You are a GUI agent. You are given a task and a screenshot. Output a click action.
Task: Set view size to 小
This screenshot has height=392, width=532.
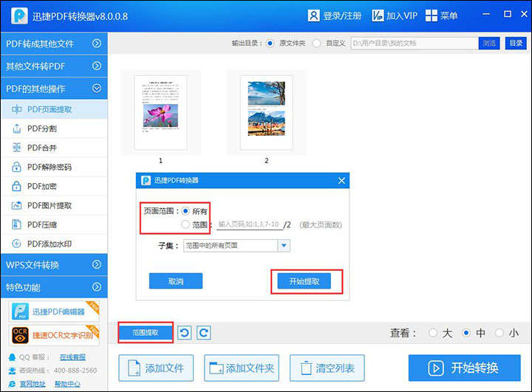coord(499,333)
